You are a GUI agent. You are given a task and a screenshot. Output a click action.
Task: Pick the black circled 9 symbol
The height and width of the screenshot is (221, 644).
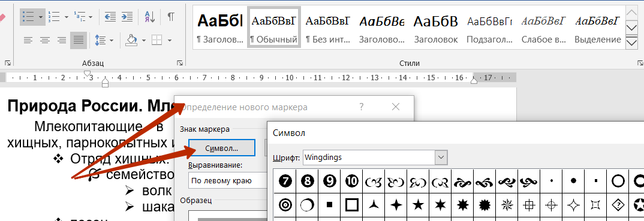pyautogui.click(x=329, y=180)
